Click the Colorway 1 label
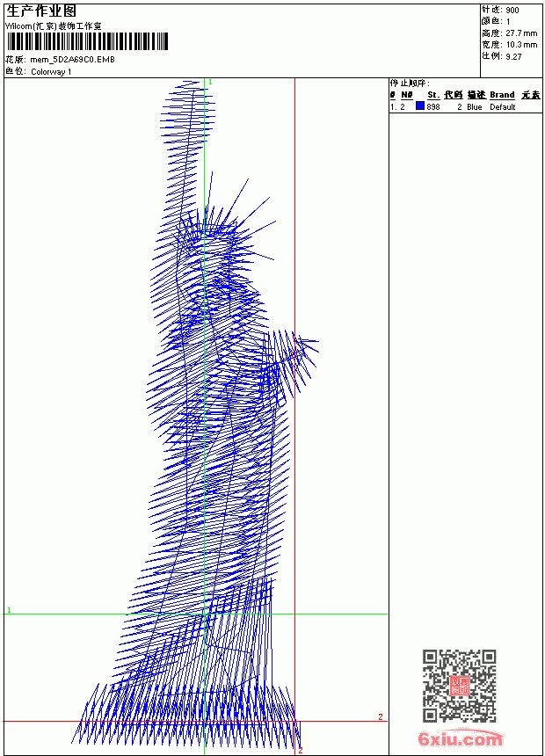545x756 pixels. [51, 72]
